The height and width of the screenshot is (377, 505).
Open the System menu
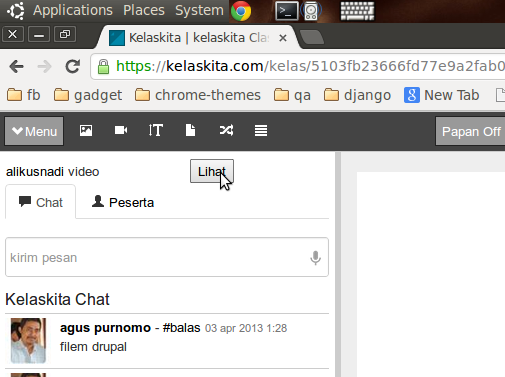[199, 10]
